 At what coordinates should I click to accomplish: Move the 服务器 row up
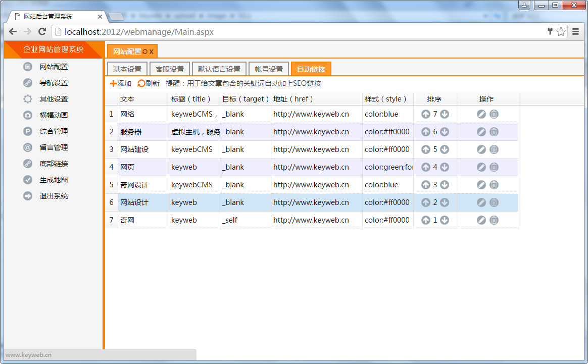[426, 132]
